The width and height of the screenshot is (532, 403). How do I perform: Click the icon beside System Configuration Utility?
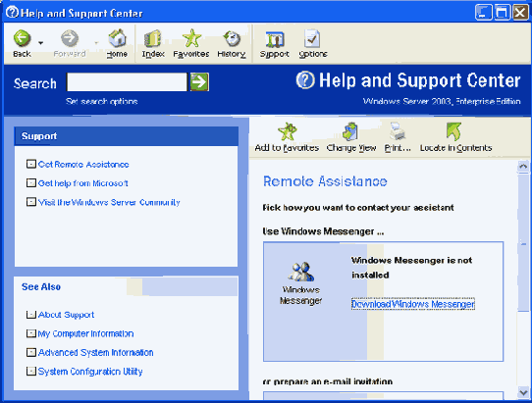30,372
